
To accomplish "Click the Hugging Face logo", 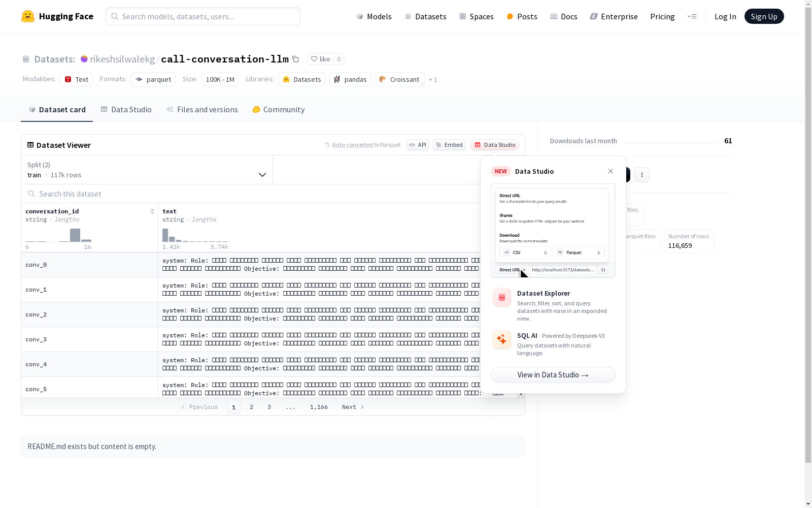I will click(57, 16).
